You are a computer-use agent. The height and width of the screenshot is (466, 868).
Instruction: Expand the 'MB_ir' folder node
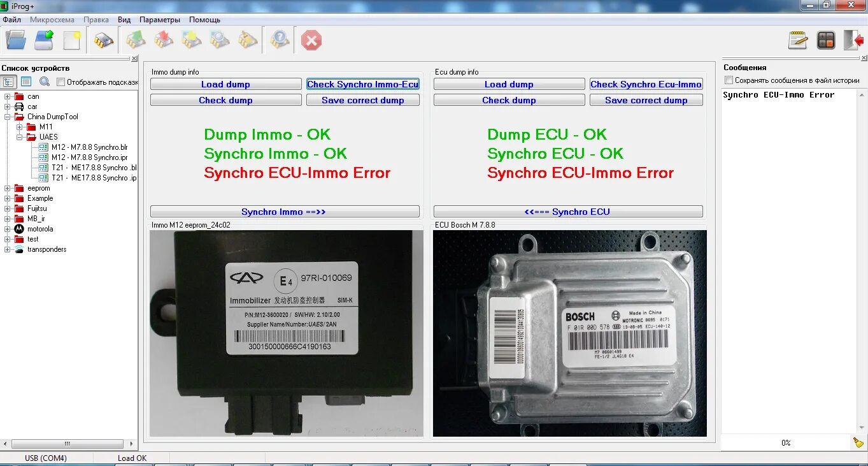(x=8, y=219)
